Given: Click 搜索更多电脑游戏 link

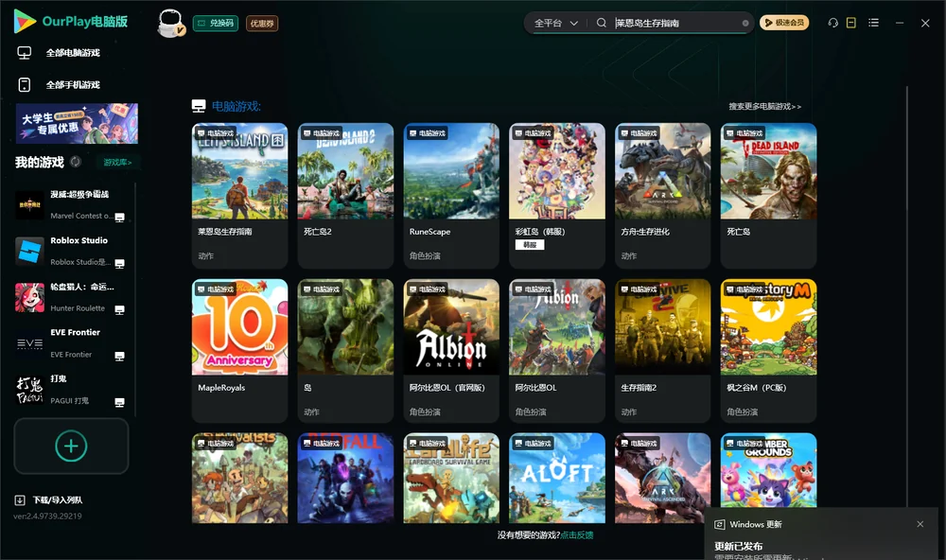Looking at the screenshot, I should pos(765,107).
